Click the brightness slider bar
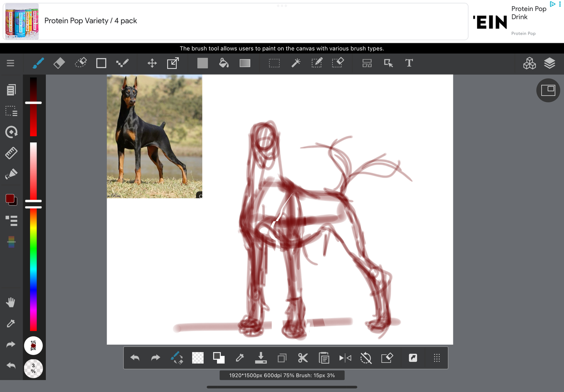Image resolution: width=564 pixels, height=392 pixels. (x=34, y=106)
